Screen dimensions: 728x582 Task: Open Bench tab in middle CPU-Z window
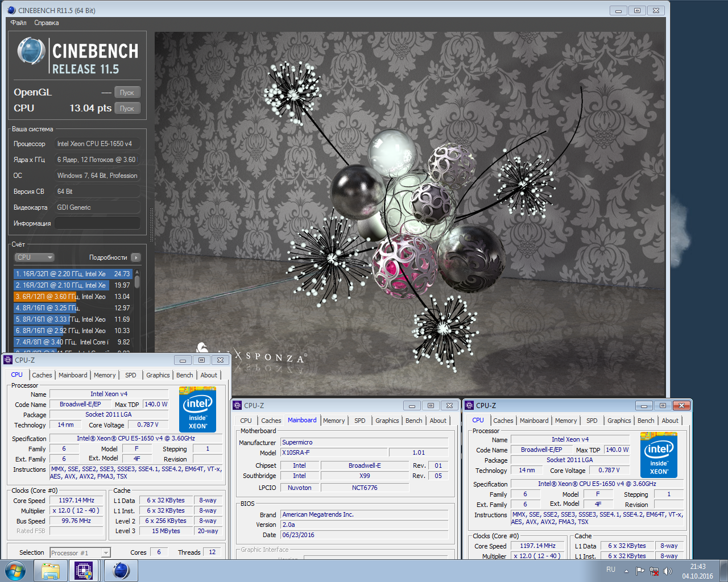[414, 421]
